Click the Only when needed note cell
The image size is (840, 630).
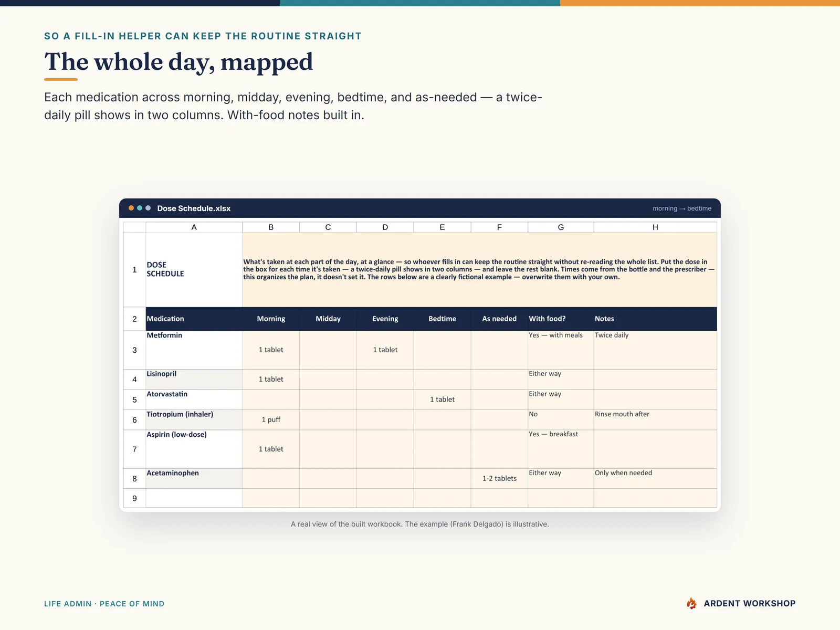pos(655,479)
